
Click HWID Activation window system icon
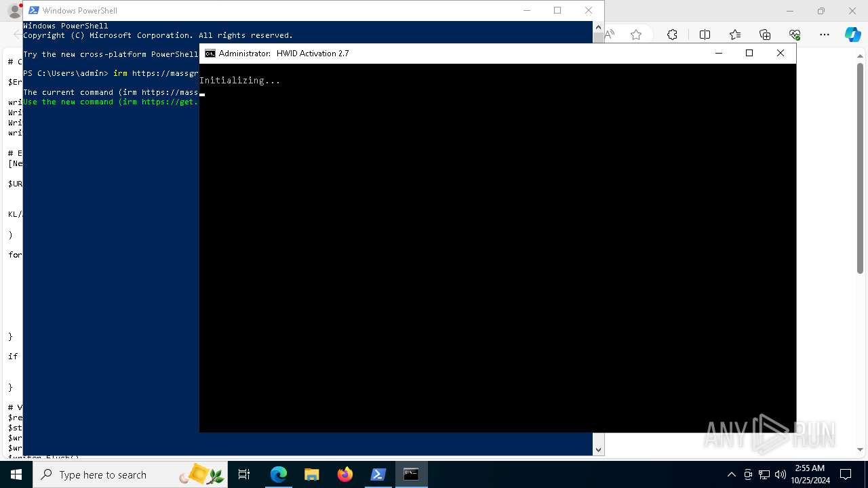210,54
